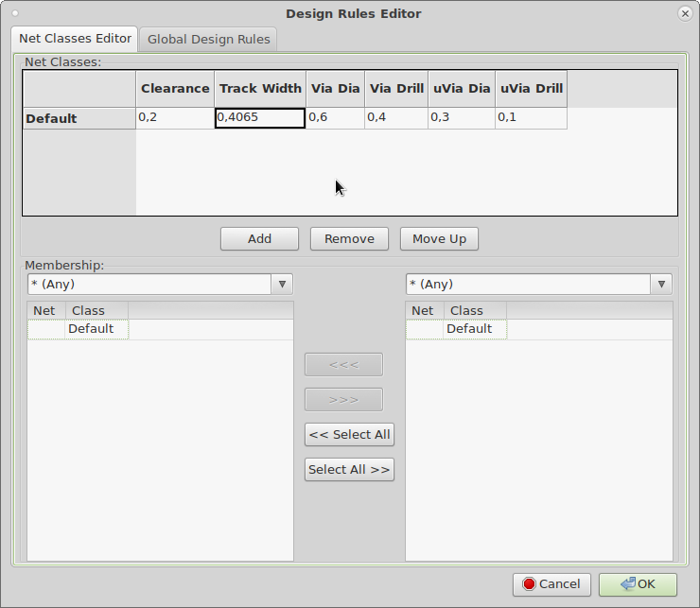Click the << Select All button
The width and height of the screenshot is (700, 608).
pos(349,434)
